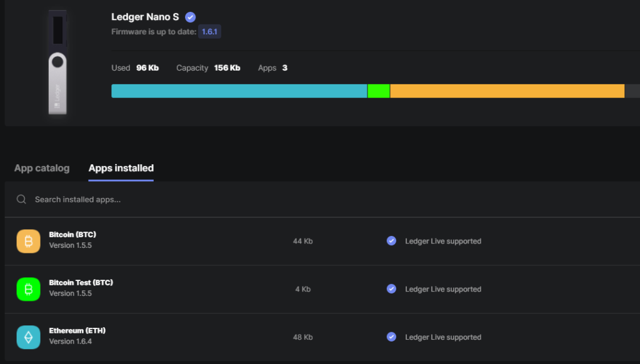
Task: Click Ethereum's Ledger Live supported checkmark
Action: 391,337
